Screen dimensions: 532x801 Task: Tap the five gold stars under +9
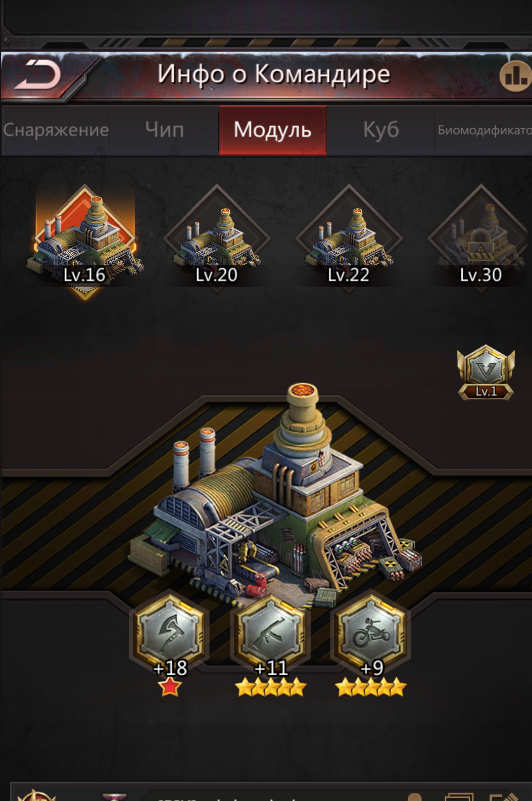pyautogui.click(x=371, y=687)
